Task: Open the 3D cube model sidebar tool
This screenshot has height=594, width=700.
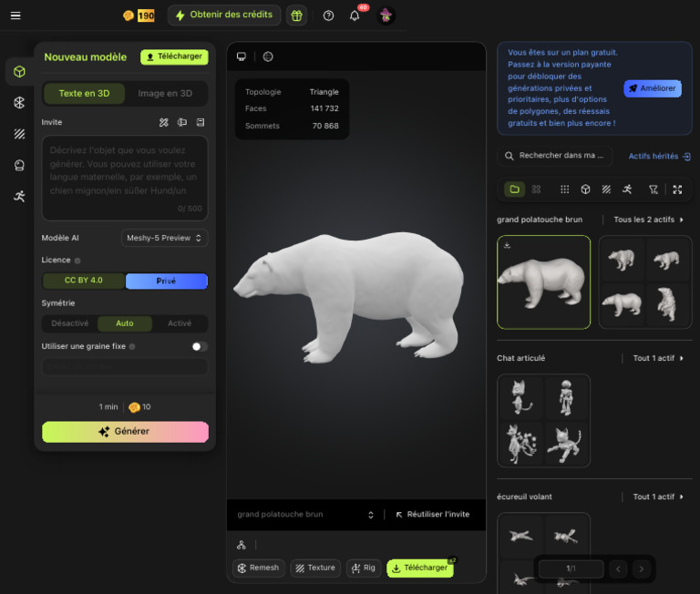Action: [19, 72]
